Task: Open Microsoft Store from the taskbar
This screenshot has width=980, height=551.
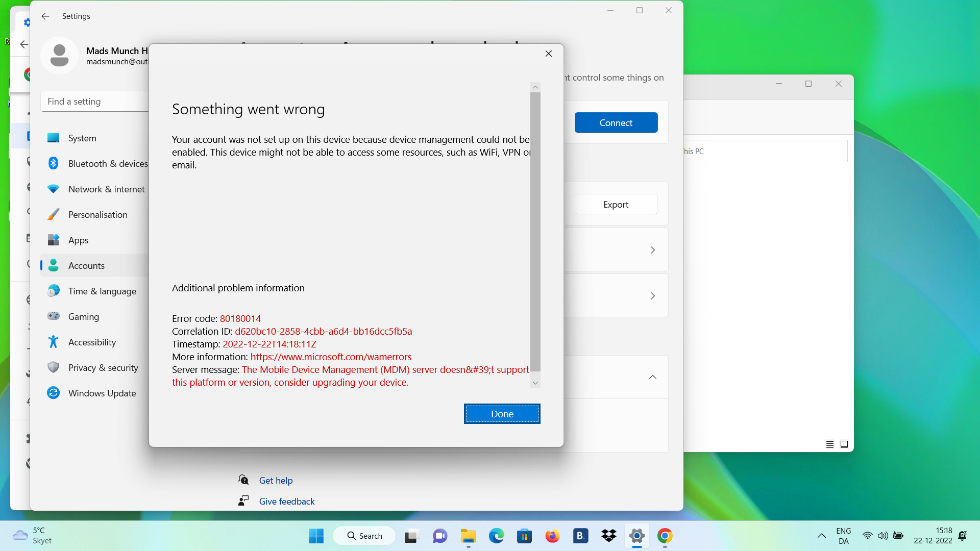Action: tap(524, 536)
